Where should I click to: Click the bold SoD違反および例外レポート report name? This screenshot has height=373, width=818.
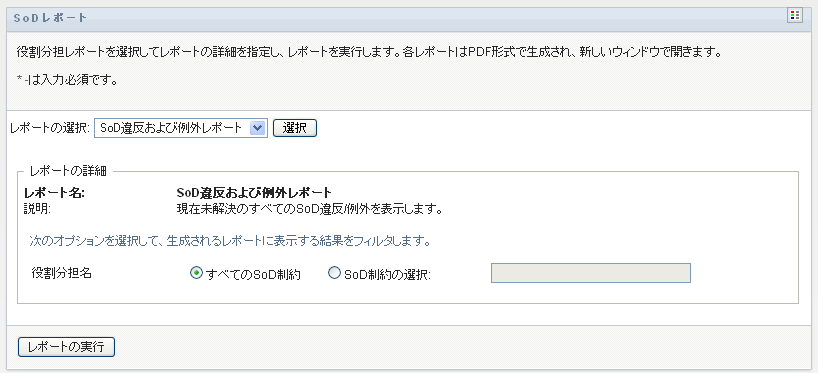click(255, 192)
